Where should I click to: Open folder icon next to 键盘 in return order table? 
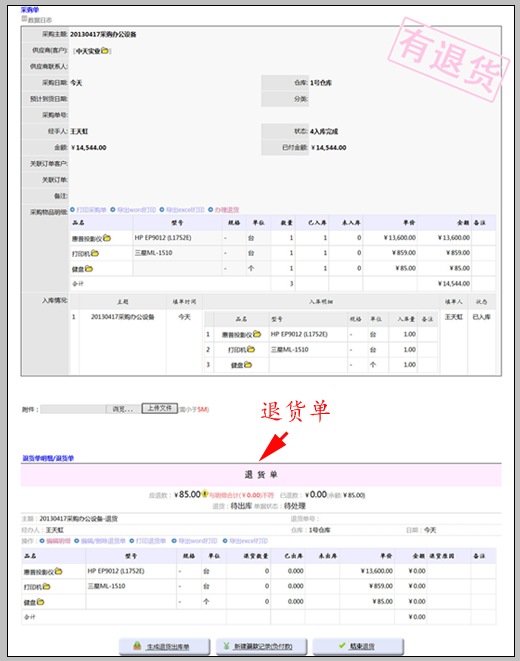click(x=40, y=602)
